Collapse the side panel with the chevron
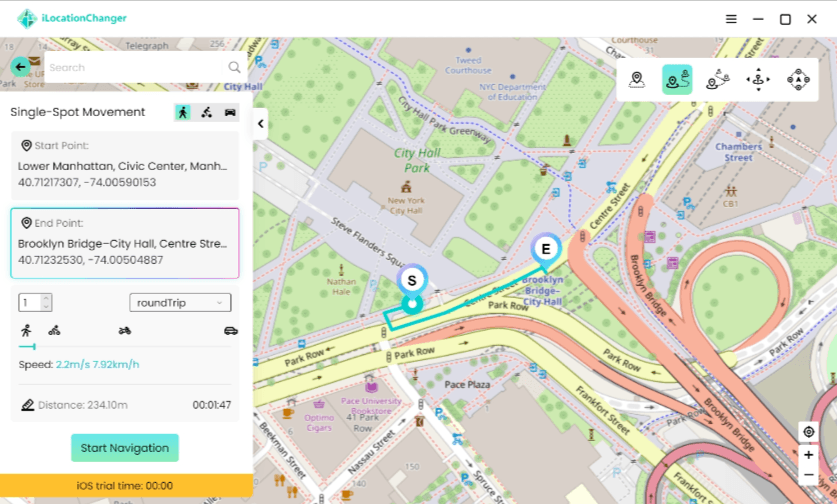This screenshot has width=837, height=504. click(x=260, y=124)
